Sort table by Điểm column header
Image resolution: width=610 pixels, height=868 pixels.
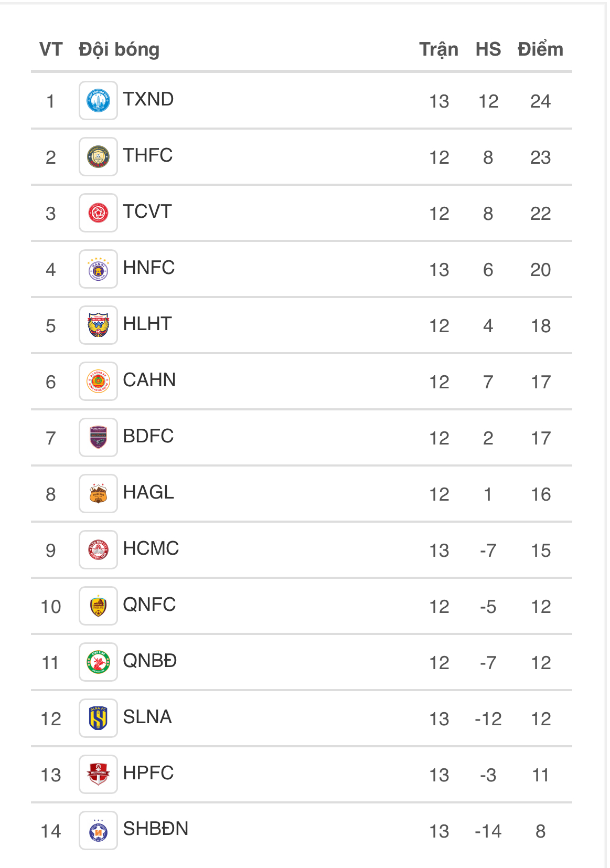pos(540,49)
